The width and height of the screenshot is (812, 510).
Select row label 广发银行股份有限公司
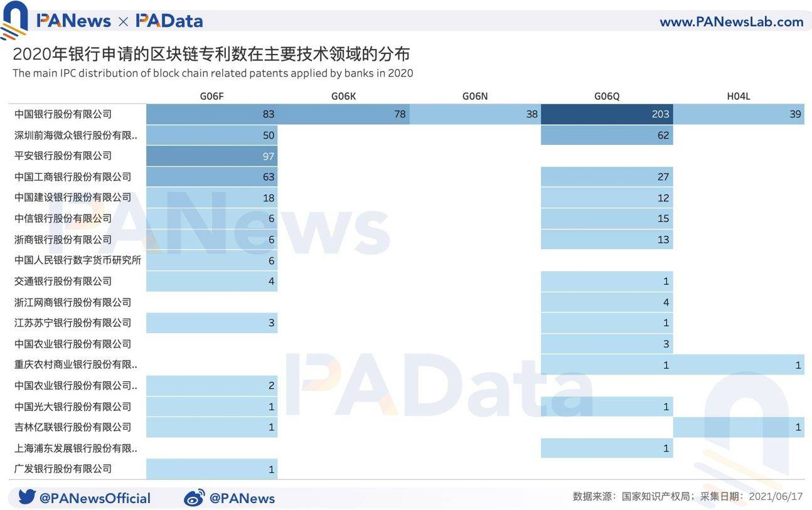tap(63, 469)
